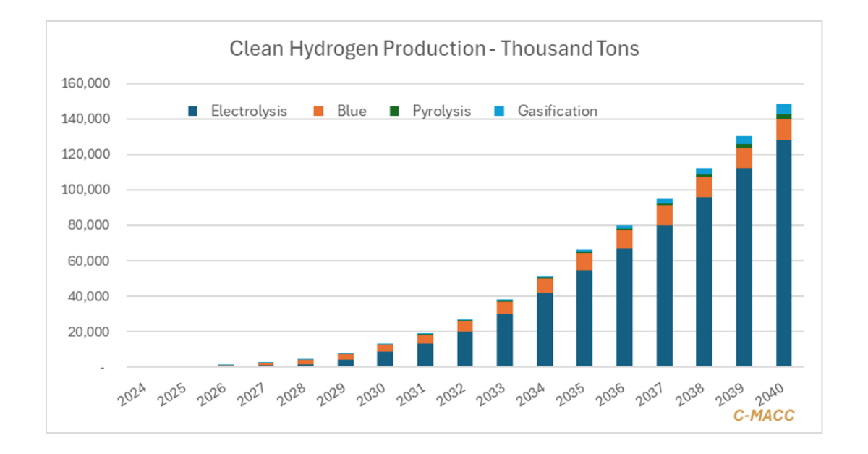The image size is (868, 454).
Task: Click the Electrolysis portion of the 2035 bar
Action: point(584,319)
